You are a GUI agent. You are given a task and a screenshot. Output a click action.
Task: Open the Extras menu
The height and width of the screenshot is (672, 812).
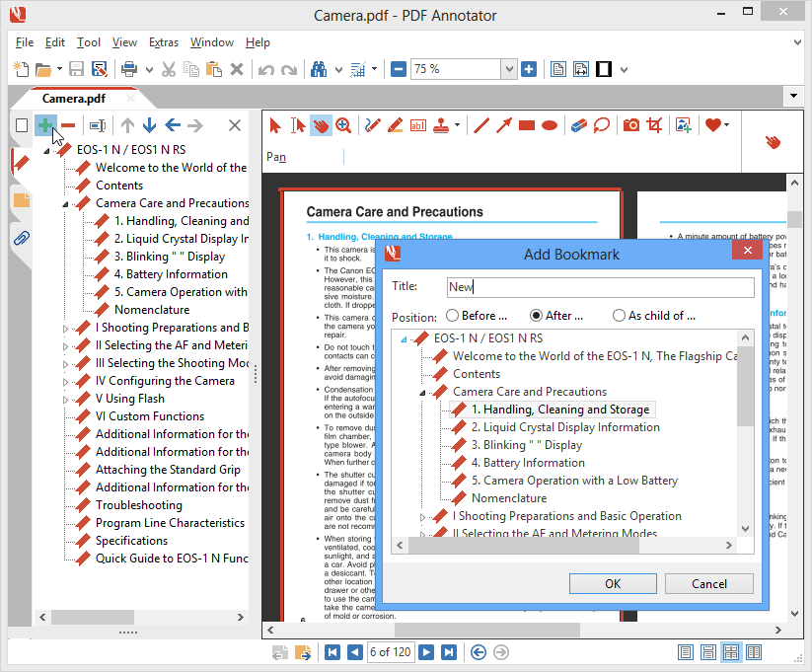point(164,42)
